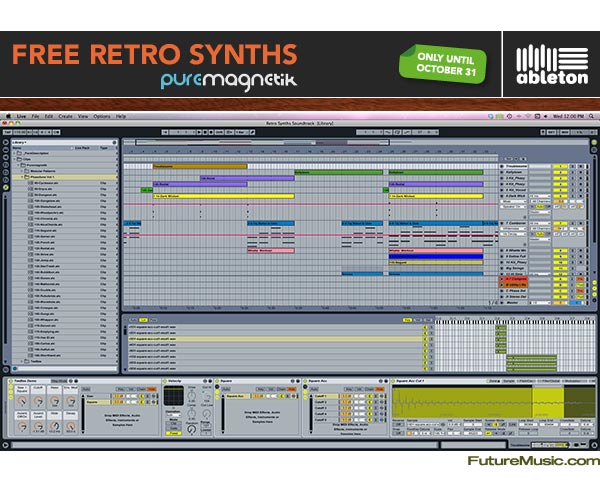Click the Cutoff macro knob in Toolbox Demo
Screen dimensions: 600x481
pyautogui.click(x=38, y=400)
